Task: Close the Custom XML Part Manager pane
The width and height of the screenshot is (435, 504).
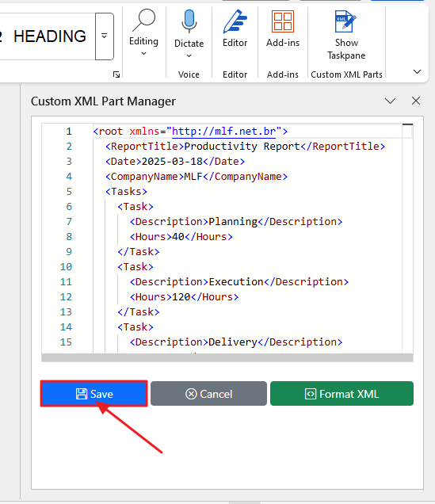Action: 416,101
